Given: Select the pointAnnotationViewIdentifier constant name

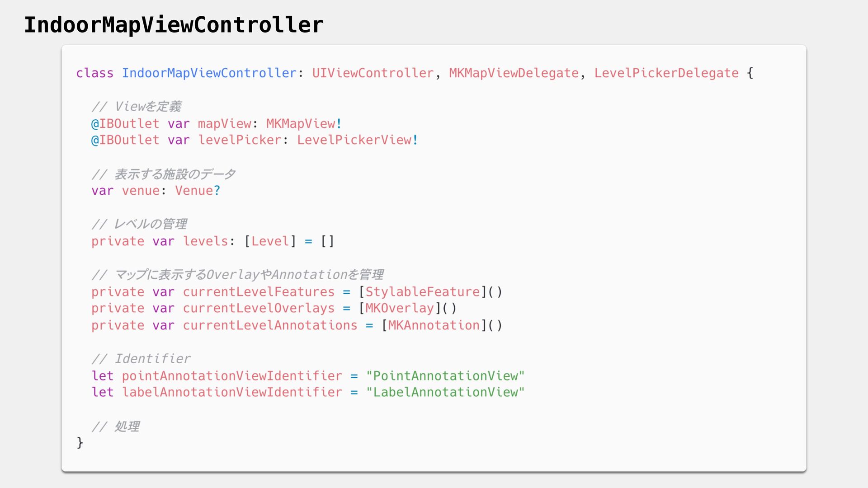Looking at the screenshot, I should pyautogui.click(x=232, y=375).
